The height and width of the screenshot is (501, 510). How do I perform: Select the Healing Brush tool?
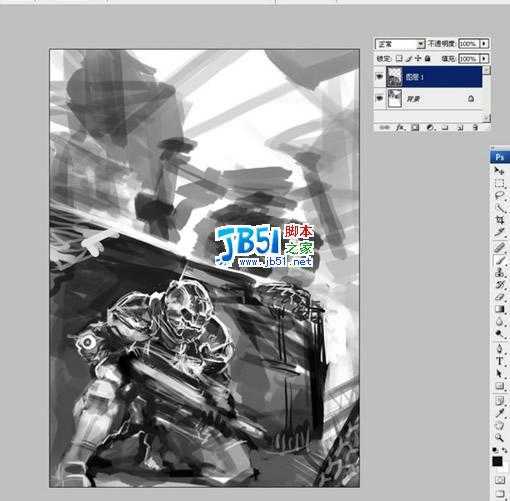[x=499, y=248]
